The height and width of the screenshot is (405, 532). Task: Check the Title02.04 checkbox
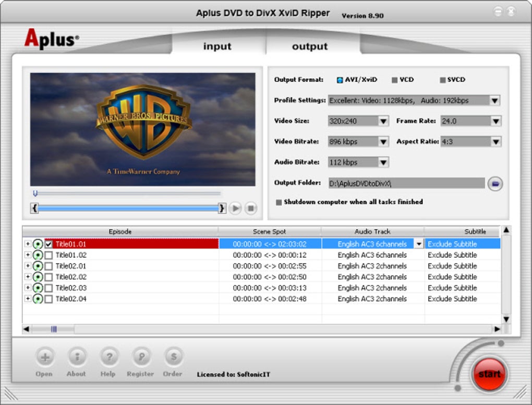click(49, 299)
